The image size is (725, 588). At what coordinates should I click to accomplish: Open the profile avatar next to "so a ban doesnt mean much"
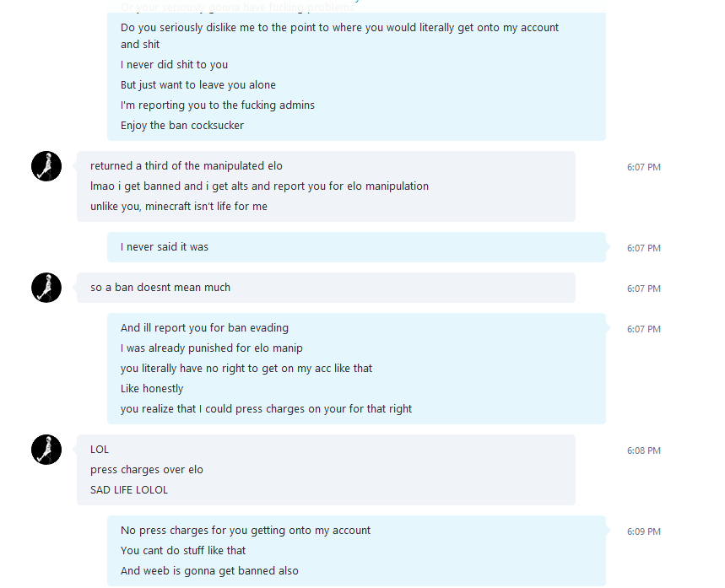[x=46, y=288]
